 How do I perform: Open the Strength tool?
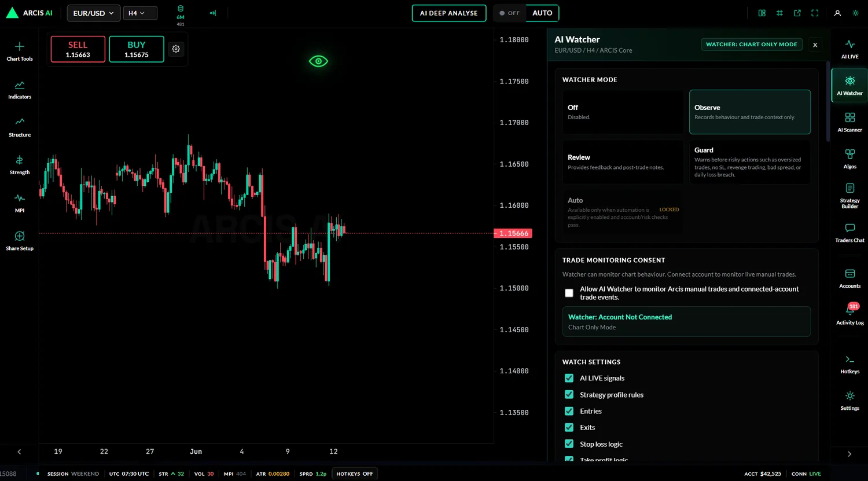[20, 165]
